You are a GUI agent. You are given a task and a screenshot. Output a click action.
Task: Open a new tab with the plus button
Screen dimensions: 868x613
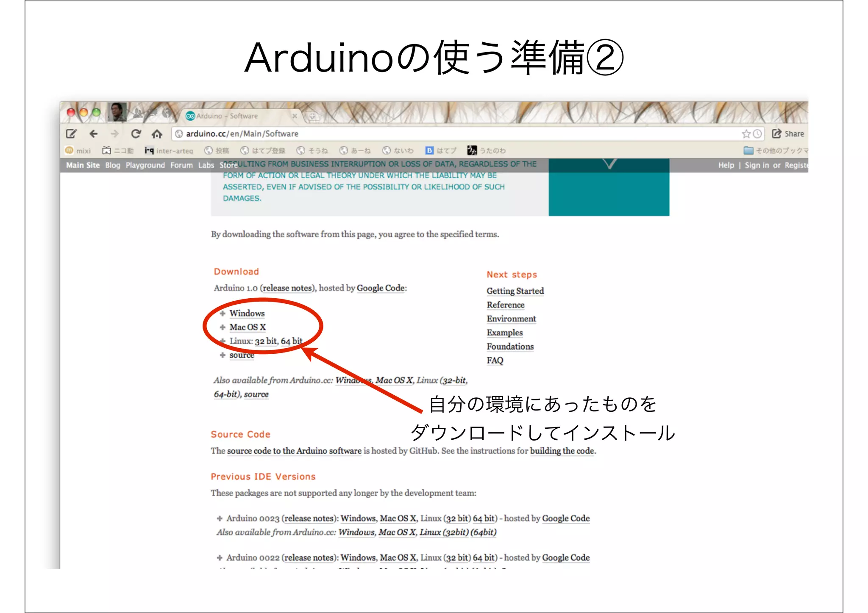[312, 116]
